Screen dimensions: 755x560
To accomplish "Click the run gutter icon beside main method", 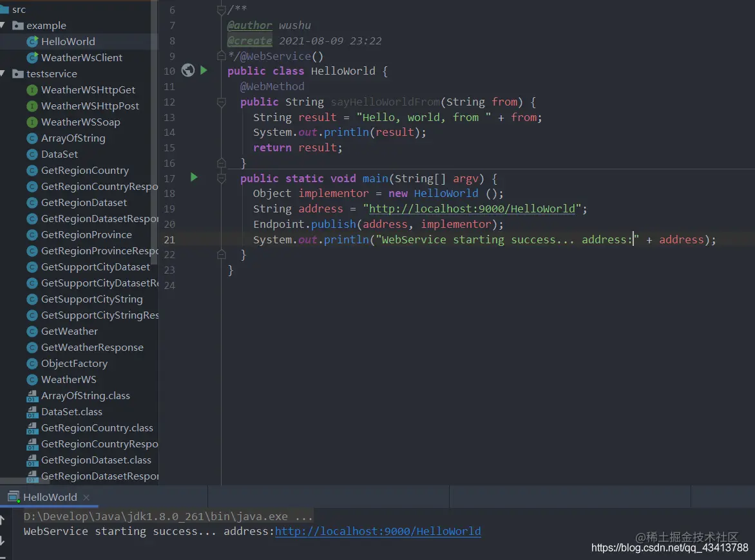I will point(193,178).
